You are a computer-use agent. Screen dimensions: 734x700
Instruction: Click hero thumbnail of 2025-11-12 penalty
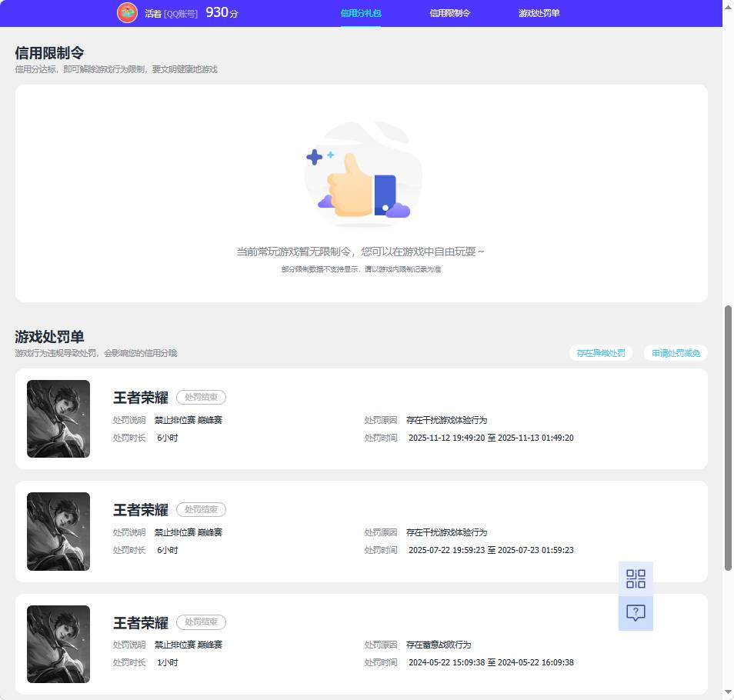point(58,418)
